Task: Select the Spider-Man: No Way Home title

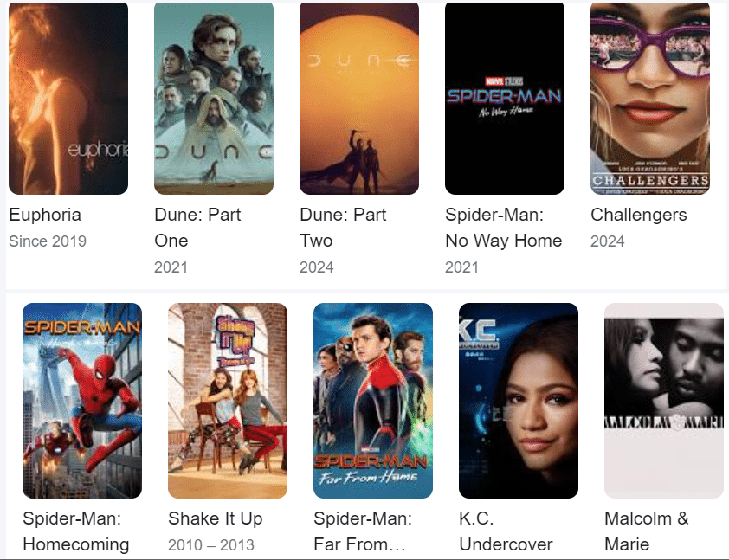Action: (x=504, y=228)
